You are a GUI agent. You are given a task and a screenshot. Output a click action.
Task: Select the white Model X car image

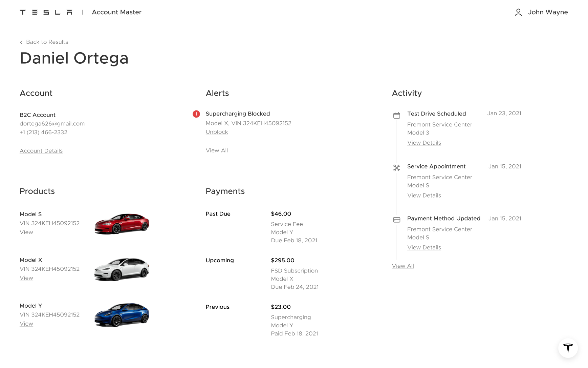click(x=122, y=269)
